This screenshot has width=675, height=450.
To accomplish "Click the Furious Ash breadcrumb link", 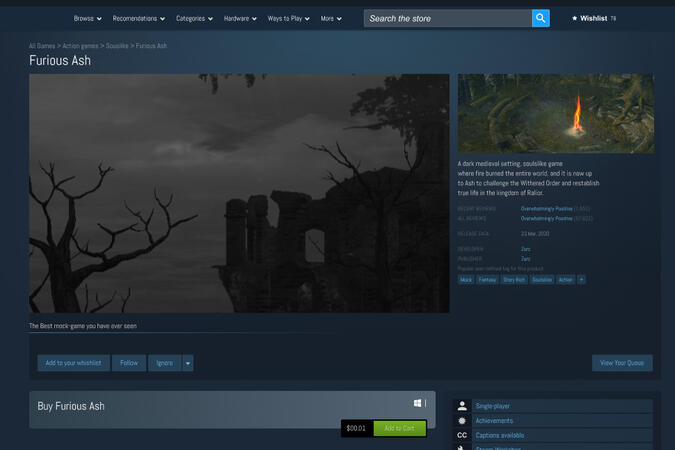I will [x=151, y=46].
